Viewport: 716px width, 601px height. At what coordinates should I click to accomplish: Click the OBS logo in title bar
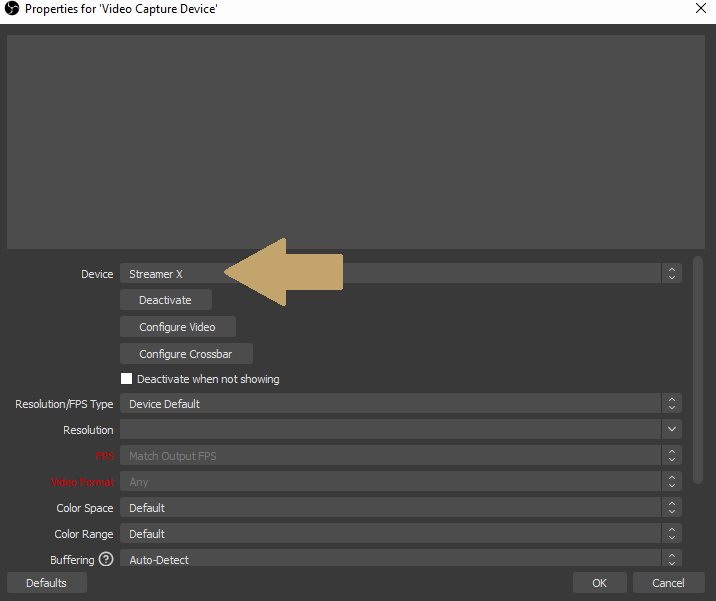12,8
